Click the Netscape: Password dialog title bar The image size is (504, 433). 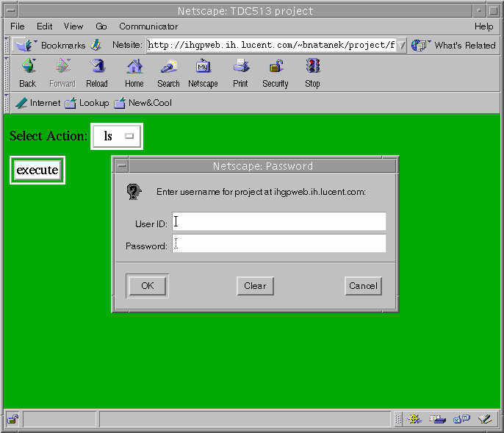point(262,166)
